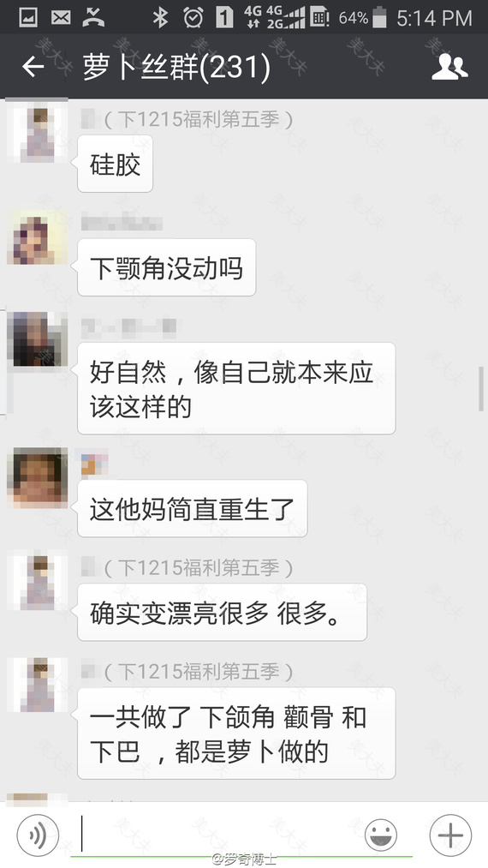Tap the 确实变漂亮很多 message bubble
This screenshot has height=868, width=488.
click(222, 613)
